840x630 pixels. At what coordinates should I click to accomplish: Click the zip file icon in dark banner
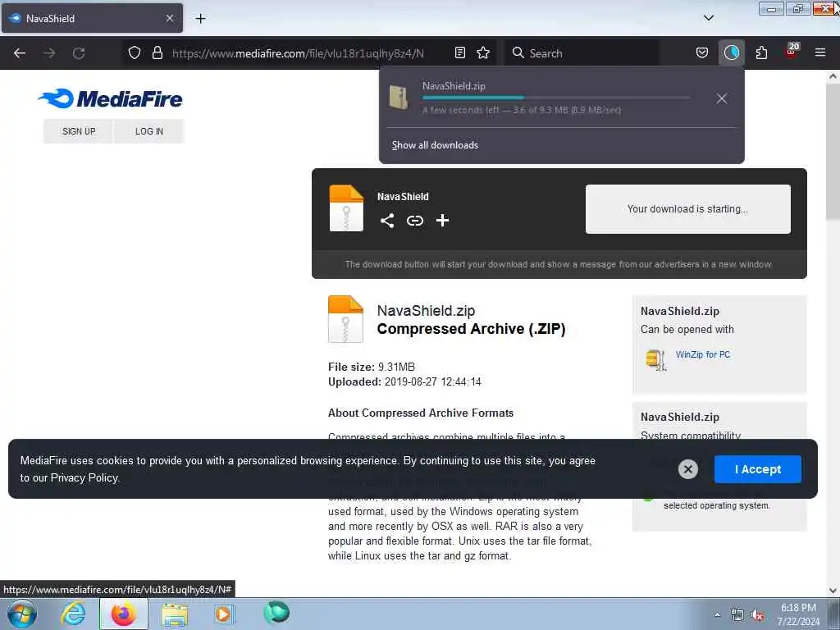pyautogui.click(x=346, y=208)
